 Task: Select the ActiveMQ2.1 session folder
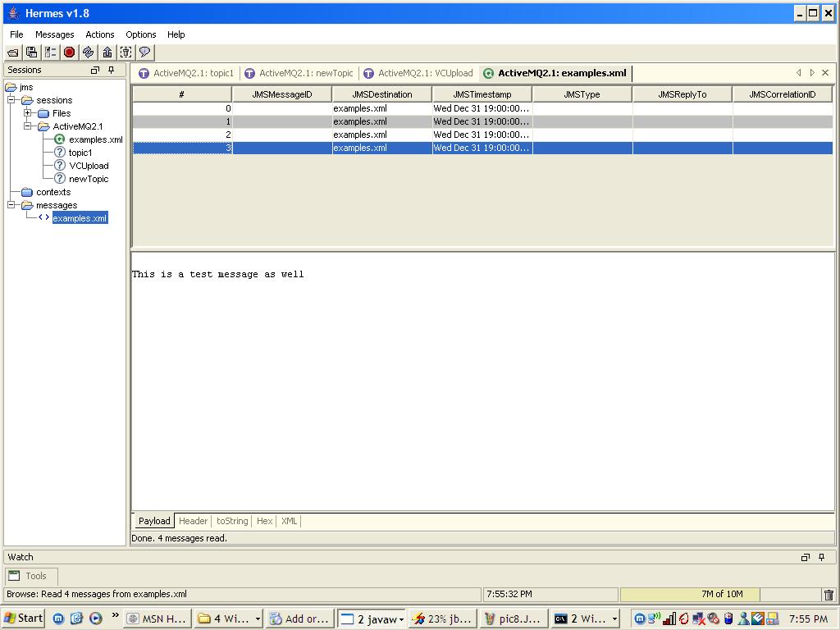point(71,126)
